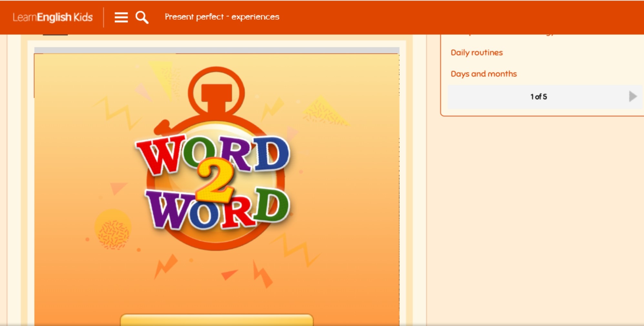Click the Present perfect - experiences title
The height and width of the screenshot is (326, 644).
pos(222,17)
